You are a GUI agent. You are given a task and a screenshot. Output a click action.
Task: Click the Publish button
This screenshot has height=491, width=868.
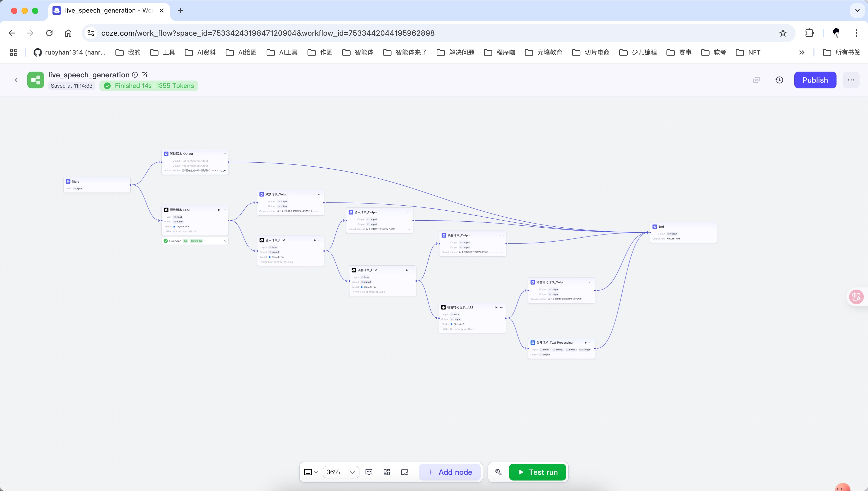click(x=815, y=80)
